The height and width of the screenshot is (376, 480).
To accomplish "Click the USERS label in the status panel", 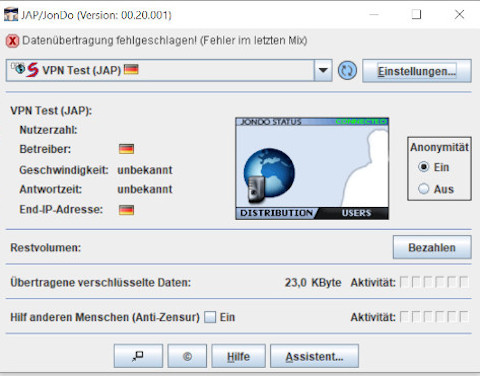I will (x=356, y=213).
